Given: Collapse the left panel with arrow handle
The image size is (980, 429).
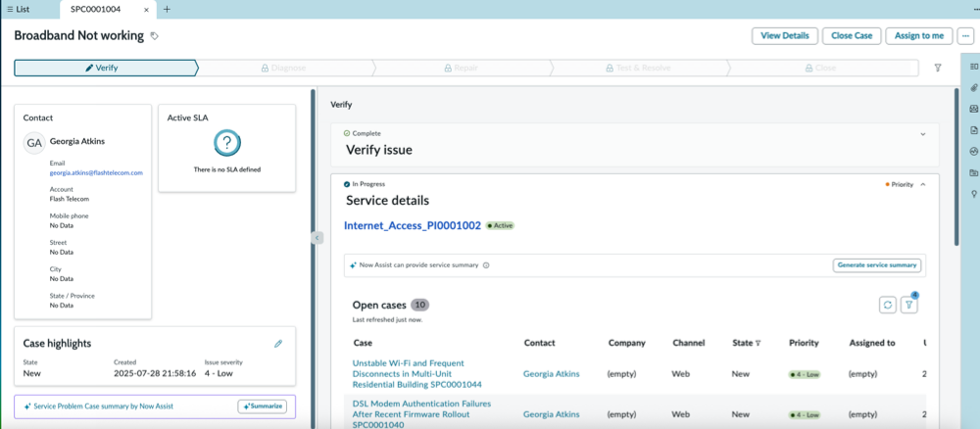Looking at the screenshot, I should pyautogui.click(x=317, y=237).
